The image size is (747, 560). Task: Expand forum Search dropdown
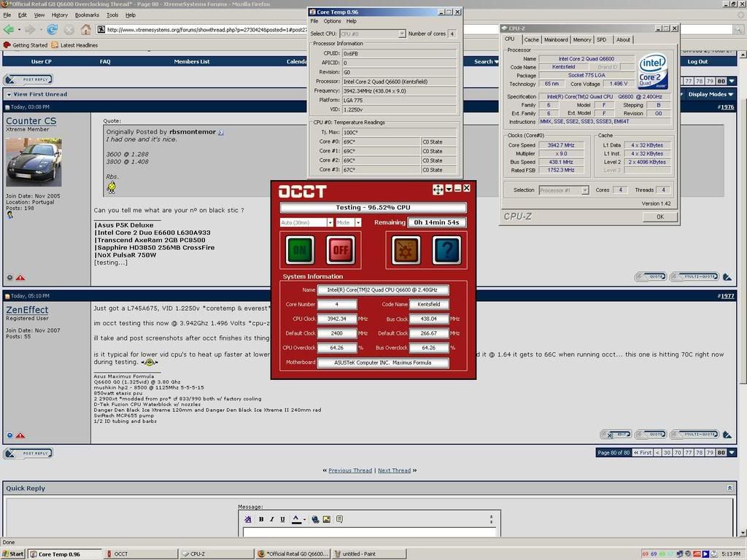(487, 61)
